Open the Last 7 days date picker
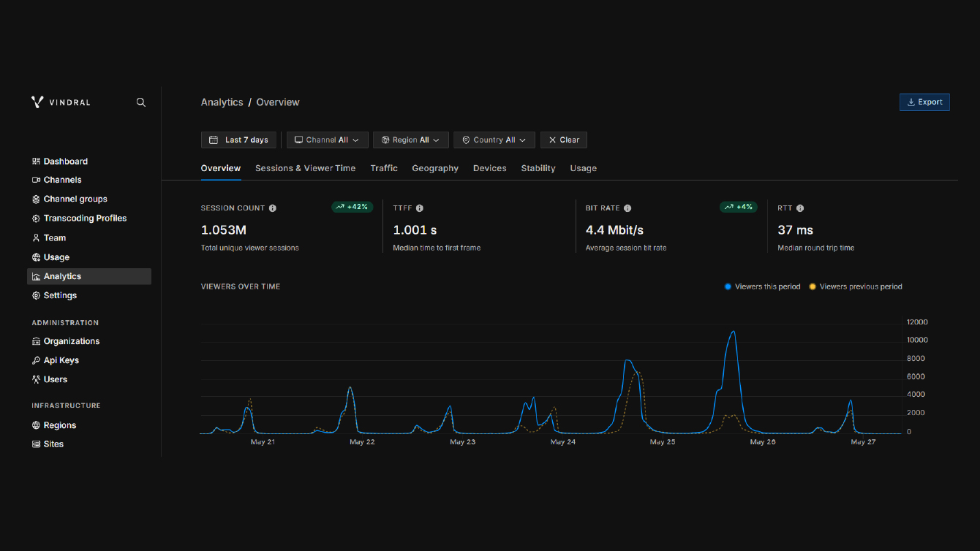Screen dimensions: 980x551 [238, 140]
